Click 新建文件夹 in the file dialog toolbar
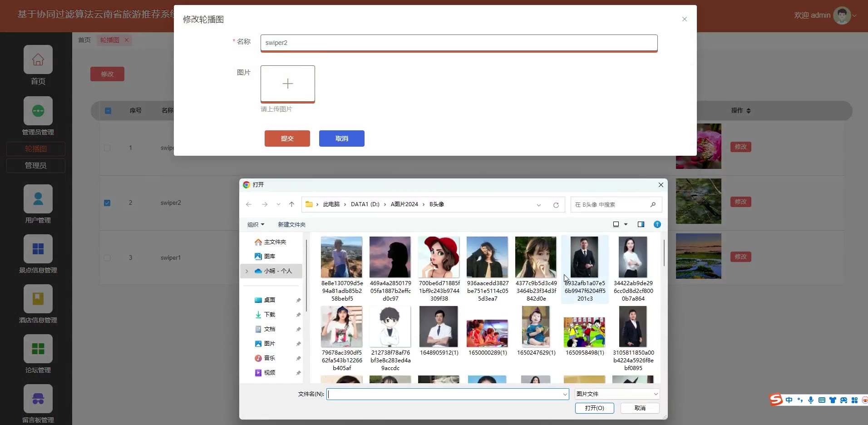868x425 pixels. coord(292,224)
